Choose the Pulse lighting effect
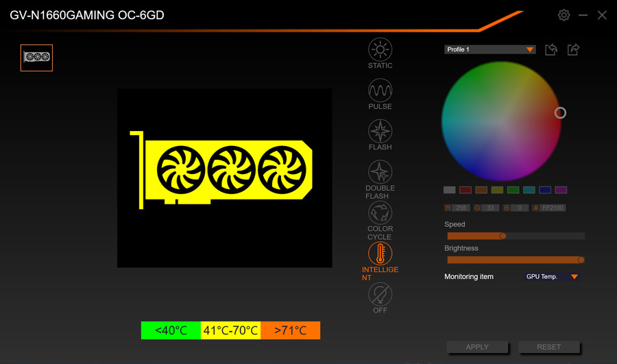The height and width of the screenshot is (364, 617). pos(380,90)
